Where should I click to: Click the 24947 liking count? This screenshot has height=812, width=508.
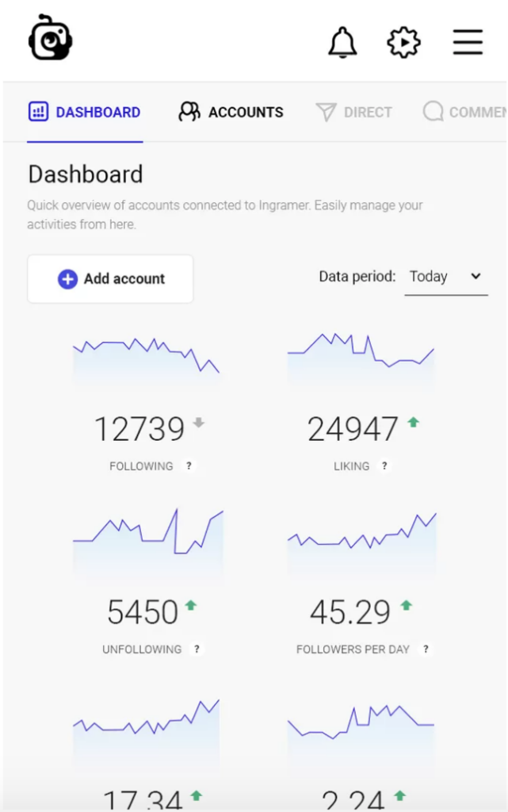[x=353, y=429]
